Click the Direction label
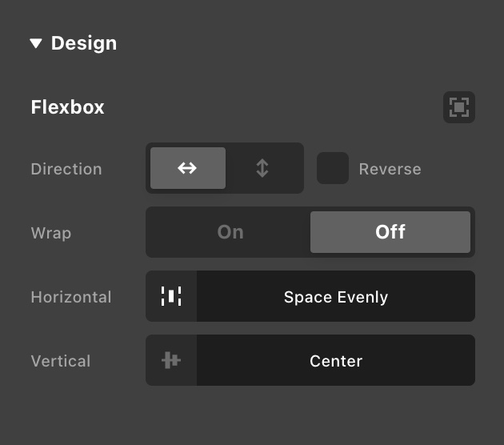 [x=66, y=169]
